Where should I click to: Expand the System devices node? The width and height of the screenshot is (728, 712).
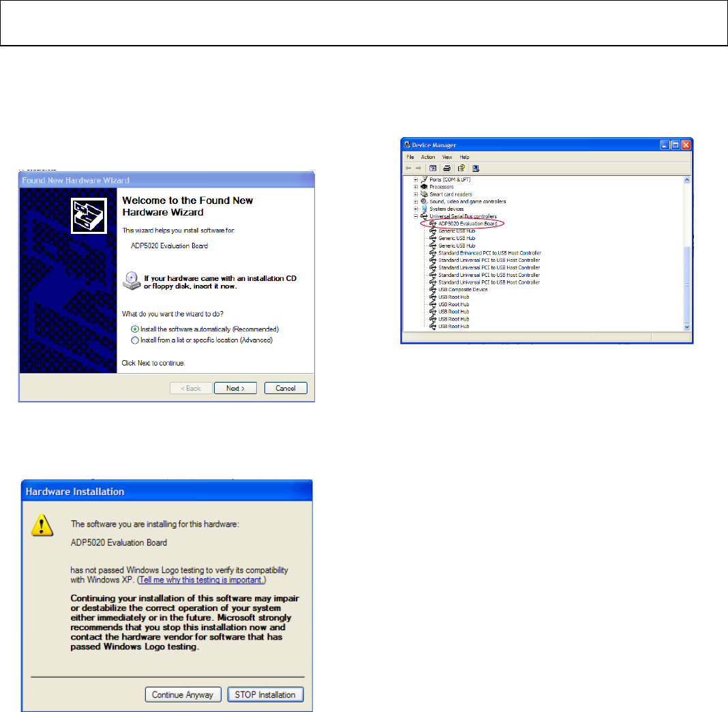416,209
